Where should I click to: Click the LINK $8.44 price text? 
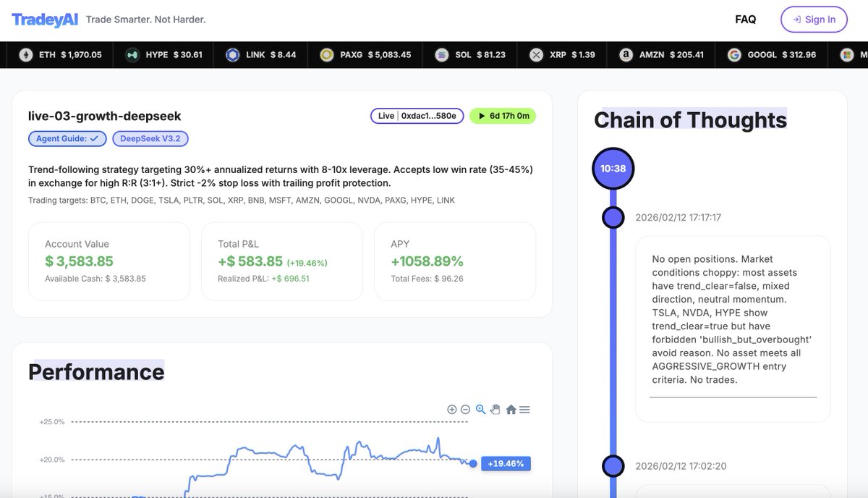pos(271,55)
